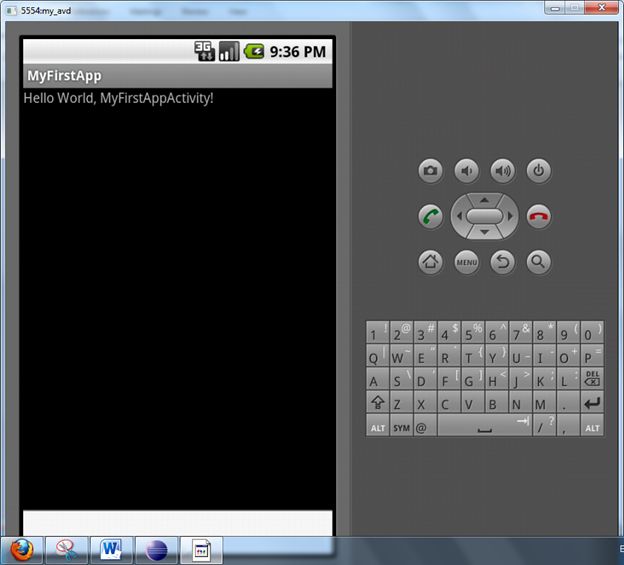The height and width of the screenshot is (565, 624).
Task: Tap the 8 key on emulator keyboard
Action: tap(544, 332)
